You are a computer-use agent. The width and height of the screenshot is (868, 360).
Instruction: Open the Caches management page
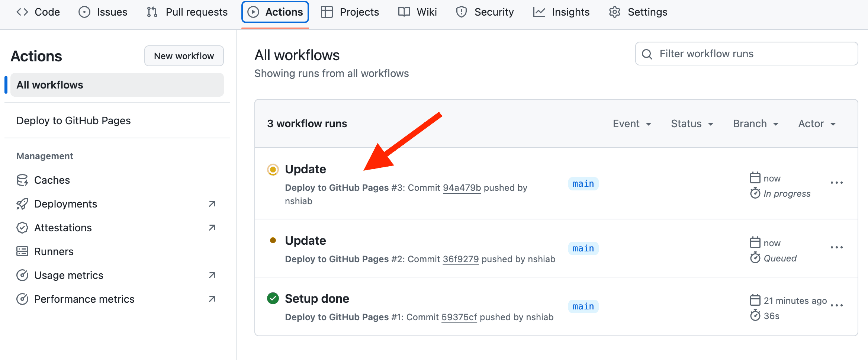52,180
